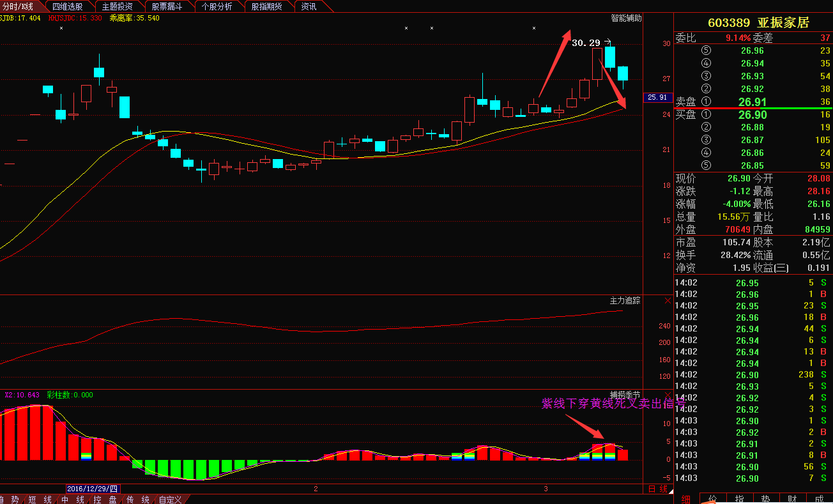Select the trade row with volume 44 S
This screenshot has width=833, height=504.
pos(753,328)
